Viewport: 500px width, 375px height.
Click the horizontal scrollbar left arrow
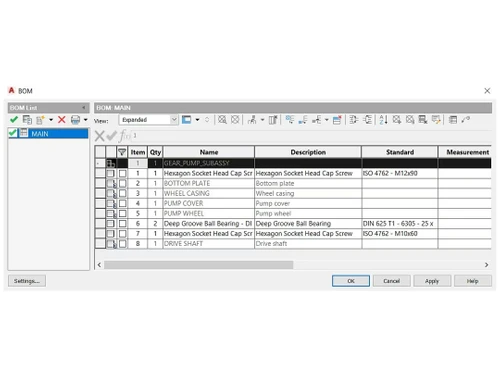click(99, 265)
